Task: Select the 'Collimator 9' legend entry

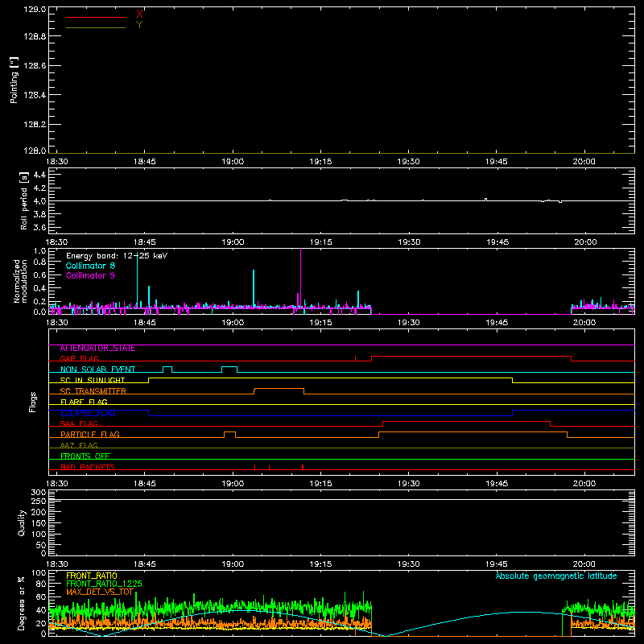Action: point(90,275)
